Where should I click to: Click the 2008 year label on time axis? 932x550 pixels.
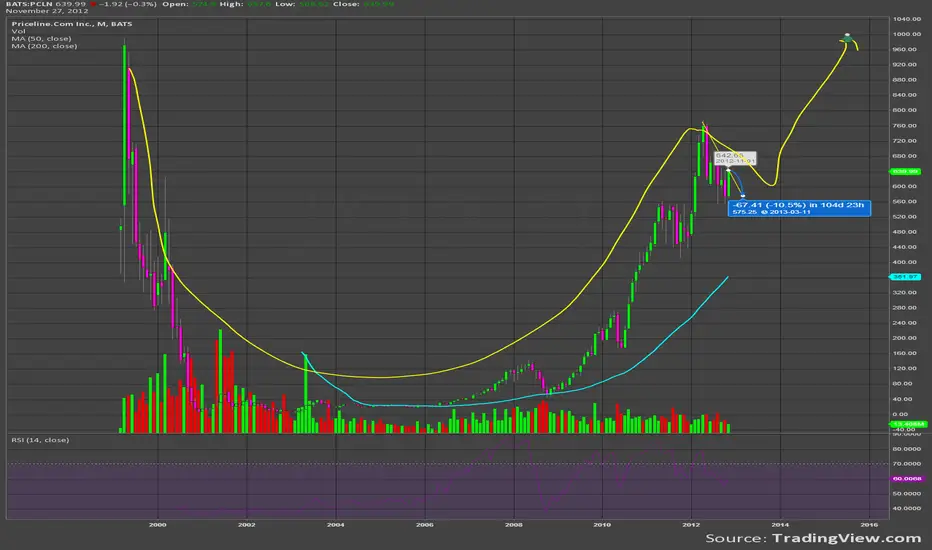click(514, 525)
